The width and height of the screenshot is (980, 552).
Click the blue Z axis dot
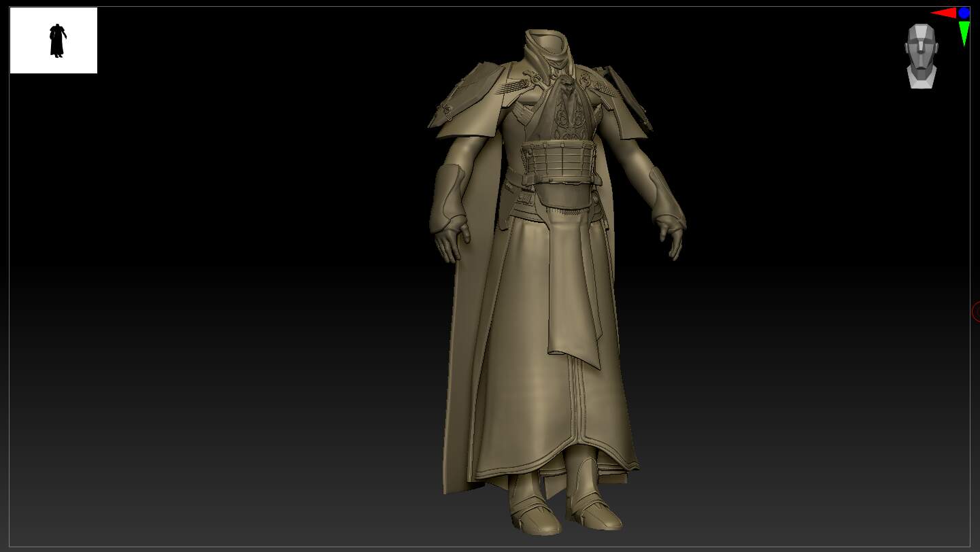pos(964,12)
